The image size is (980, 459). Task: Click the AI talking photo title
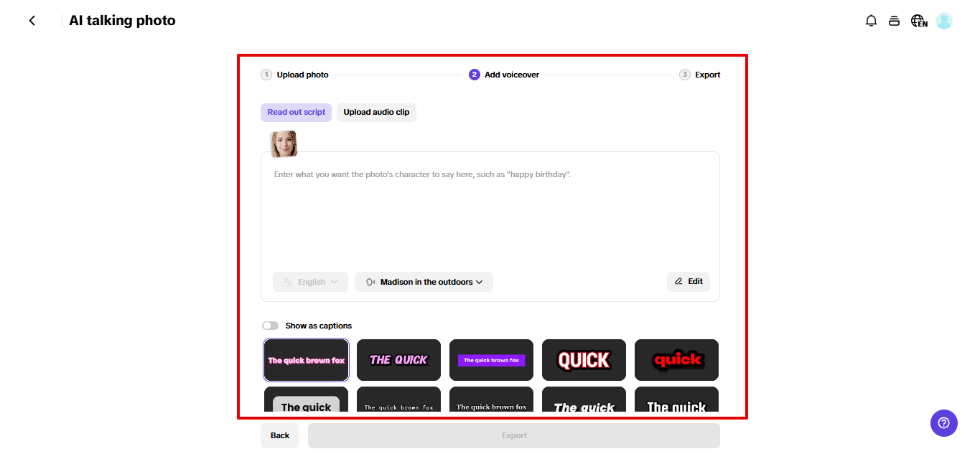point(122,21)
